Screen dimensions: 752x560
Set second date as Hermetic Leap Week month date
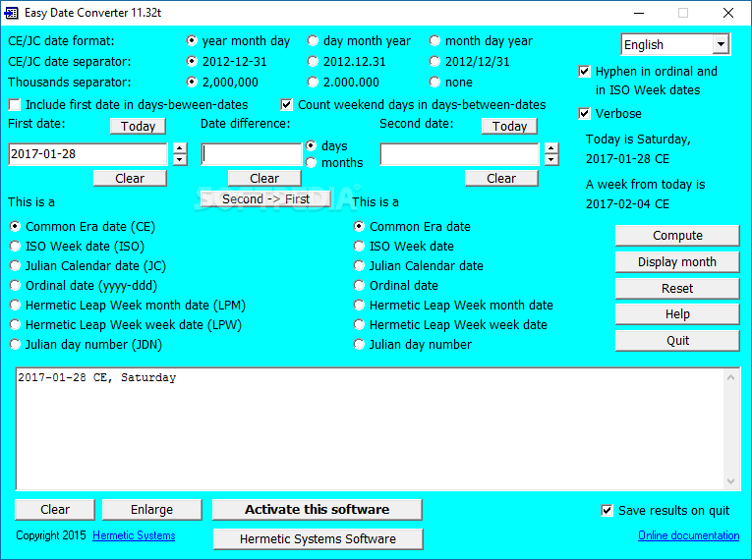(x=359, y=306)
